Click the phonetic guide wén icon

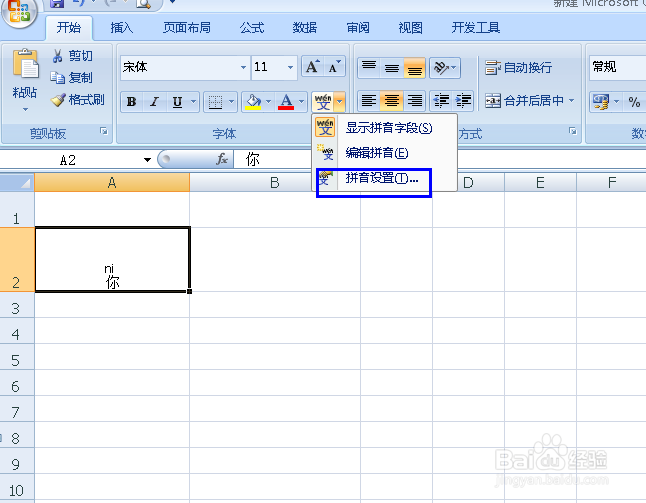pos(323,102)
